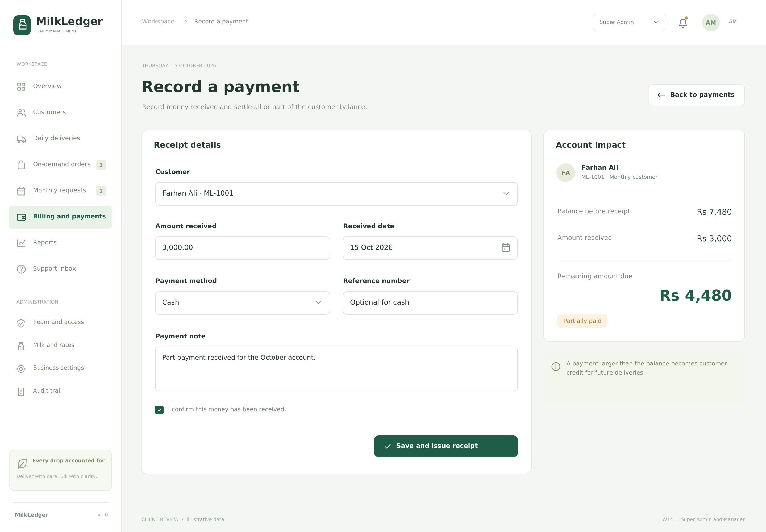Expand the Customer selection dropdown
The height and width of the screenshot is (532, 766).
coord(336,194)
